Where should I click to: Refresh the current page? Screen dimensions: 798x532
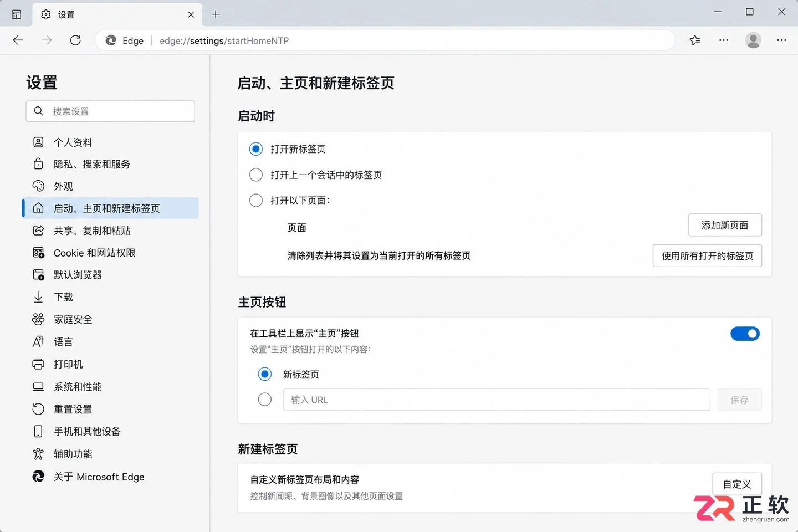point(76,40)
